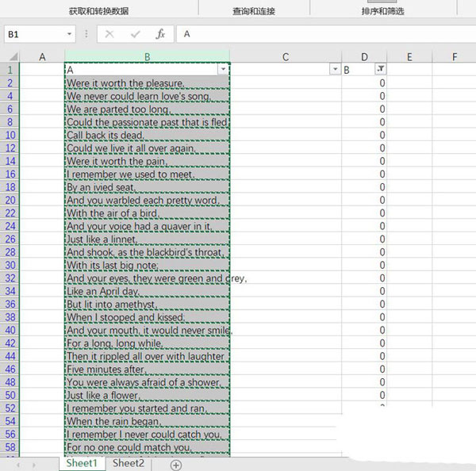Screen dimensions: 476x471
Task: Open filter dropdown in cell B1
Action: (223, 70)
